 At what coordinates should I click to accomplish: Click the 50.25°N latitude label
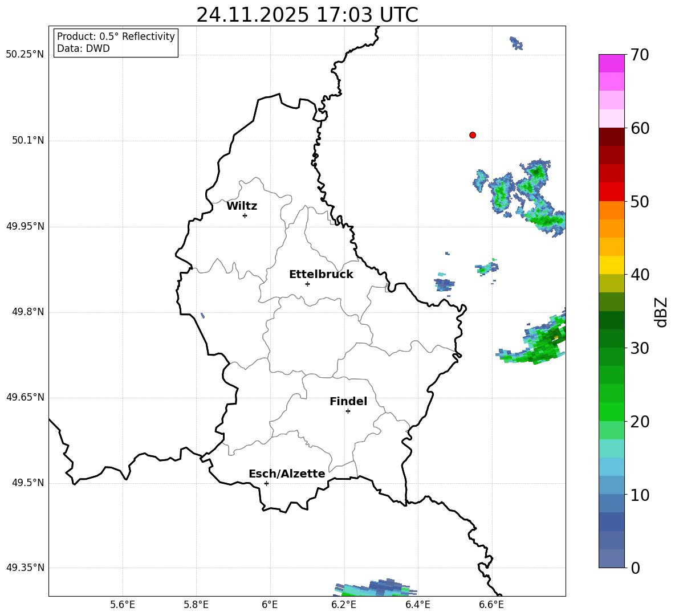click(25, 55)
